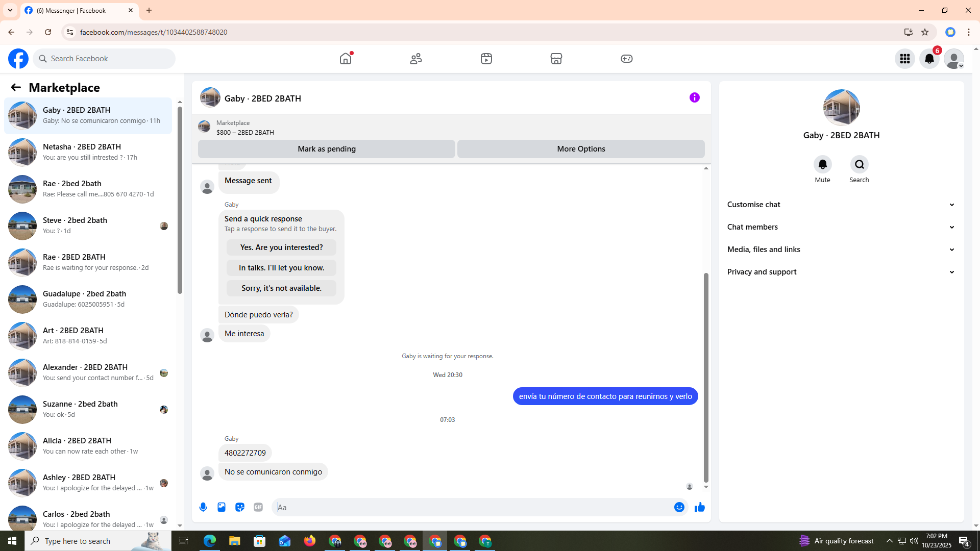Go to the Facebook Home tab
This screenshot has height=551, width=980.
coord(346,59)
